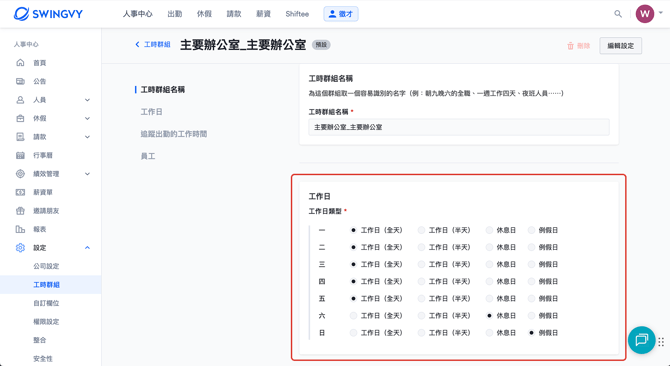This screenshot has width=670, height=366.
Task: Open 自訂欄位 in the sidebar
Action: click(46, 303)
